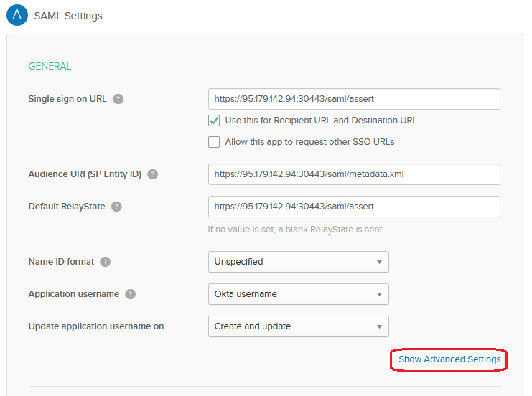Click help icon next to Single sign on URL
The image size is (532, 396).
tap(118, 99)
